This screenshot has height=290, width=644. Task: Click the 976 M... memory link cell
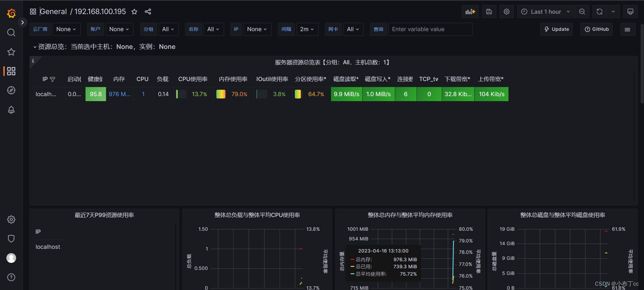tap(119, 94)
